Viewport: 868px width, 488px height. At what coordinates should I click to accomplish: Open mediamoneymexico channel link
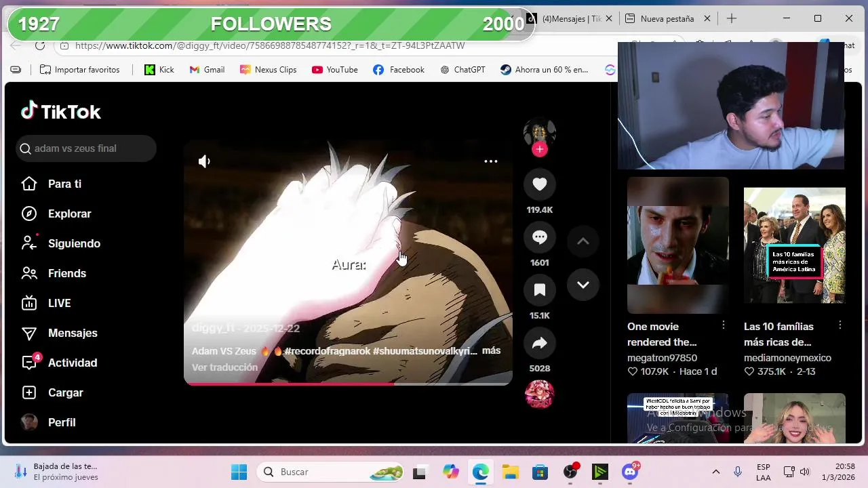(787, 358)
